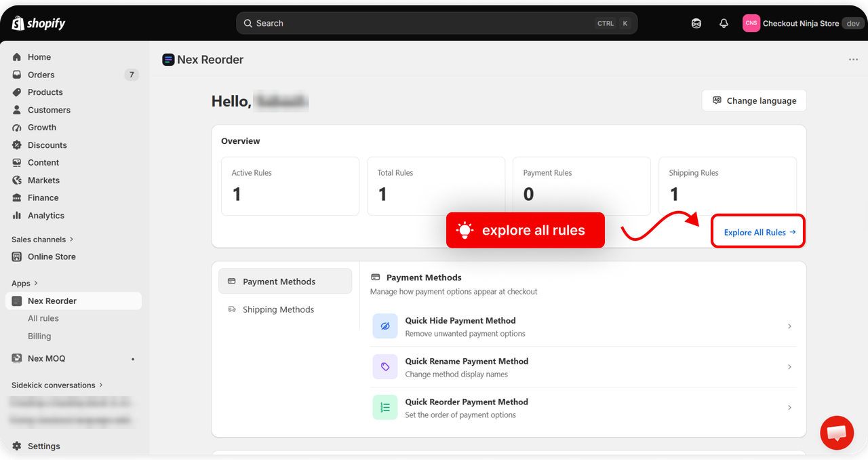The width and height of the screenshot is (868, 460).
Task: Click the Online Store icon
Action: [17, 256]
